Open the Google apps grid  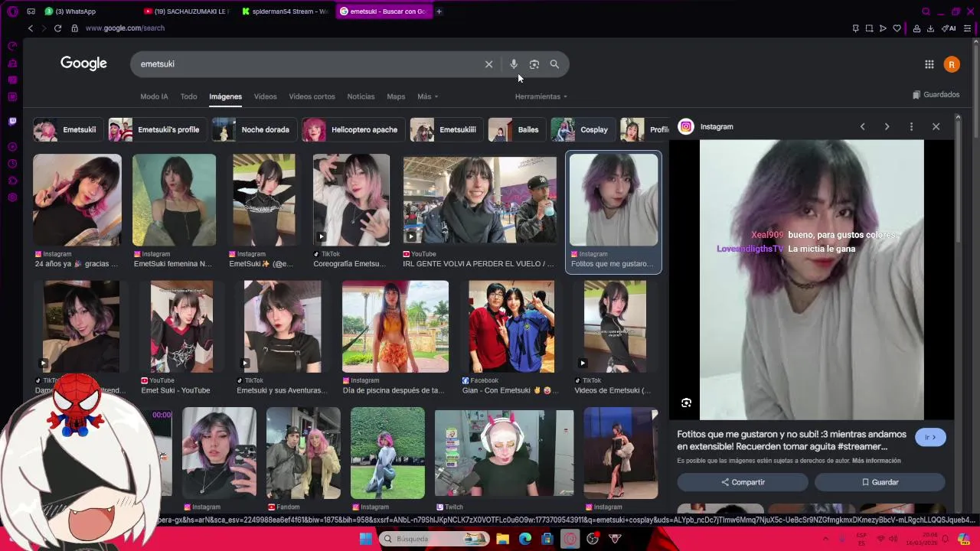click(929, 64)
